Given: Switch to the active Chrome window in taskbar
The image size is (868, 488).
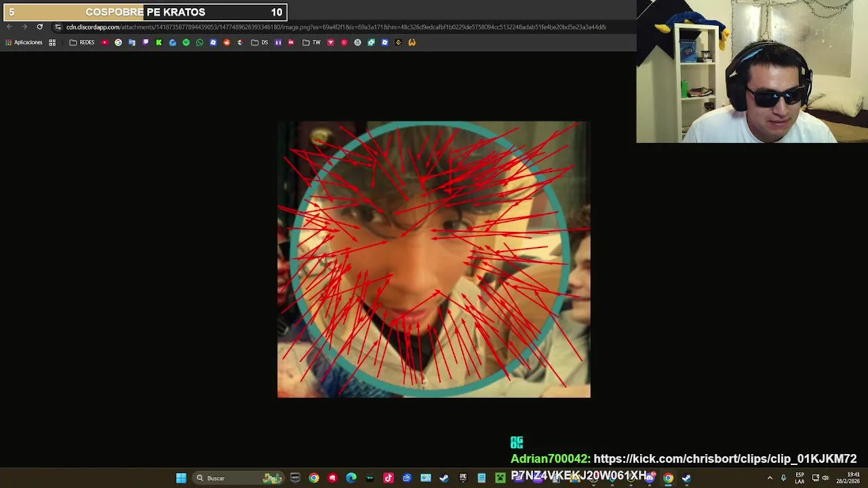Looking at the screenshot, I should pos(668,479).
